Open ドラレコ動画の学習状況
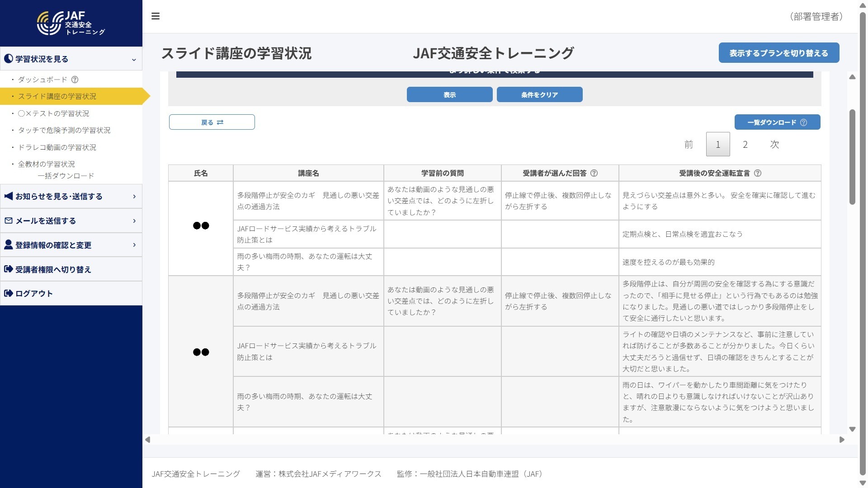This screenshot has height=488, width=868. pos(57,147)
